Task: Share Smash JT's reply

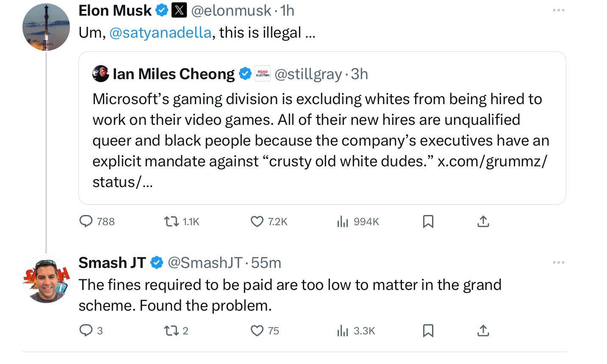Action: click(x=483, y=331)
